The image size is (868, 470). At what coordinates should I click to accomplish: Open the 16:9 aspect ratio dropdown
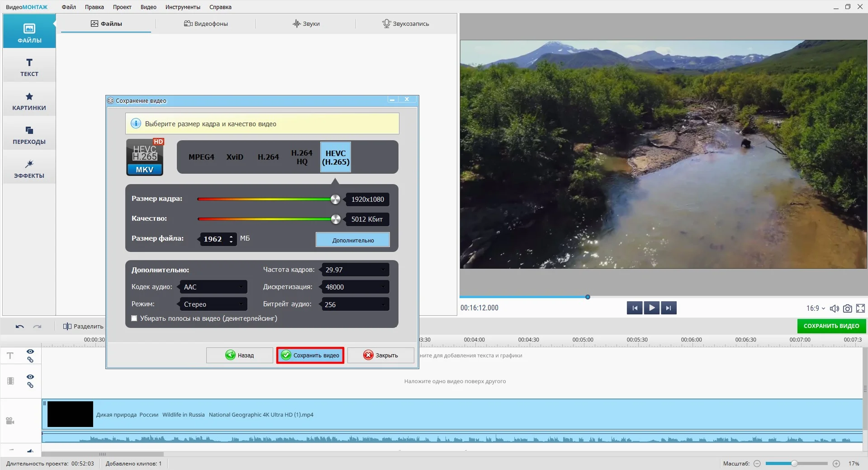[816, 308]
